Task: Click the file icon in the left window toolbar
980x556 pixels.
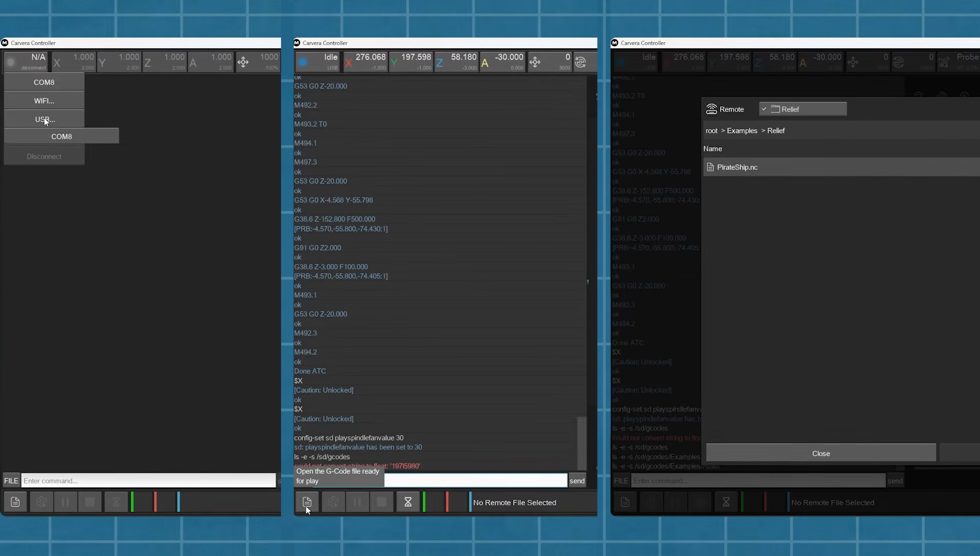Action: click(x=15, y=502)
